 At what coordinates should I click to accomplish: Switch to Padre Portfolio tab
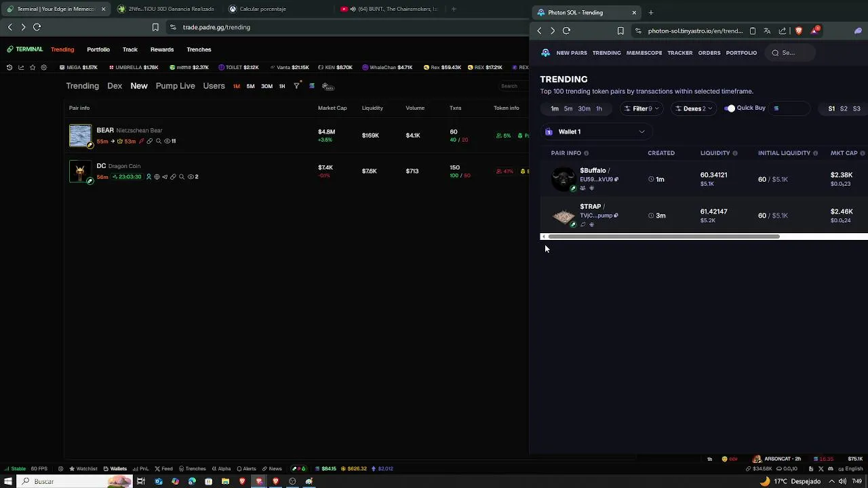tap(98, 49)
